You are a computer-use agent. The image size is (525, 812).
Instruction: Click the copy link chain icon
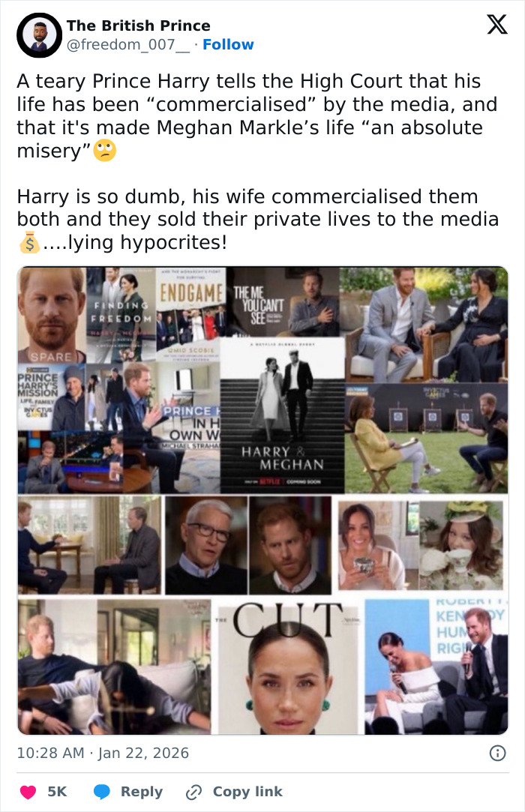point(193,792)
